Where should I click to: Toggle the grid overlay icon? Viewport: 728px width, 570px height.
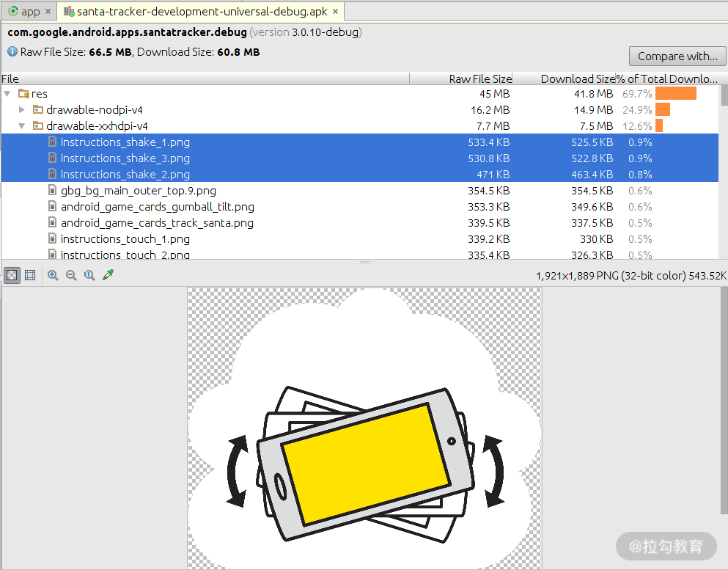[30, 275]
